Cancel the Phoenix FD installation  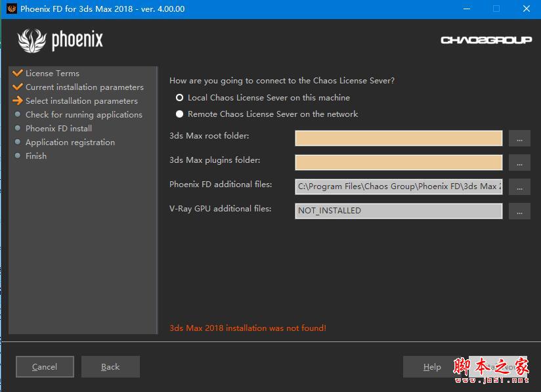[x=45, y=367]
